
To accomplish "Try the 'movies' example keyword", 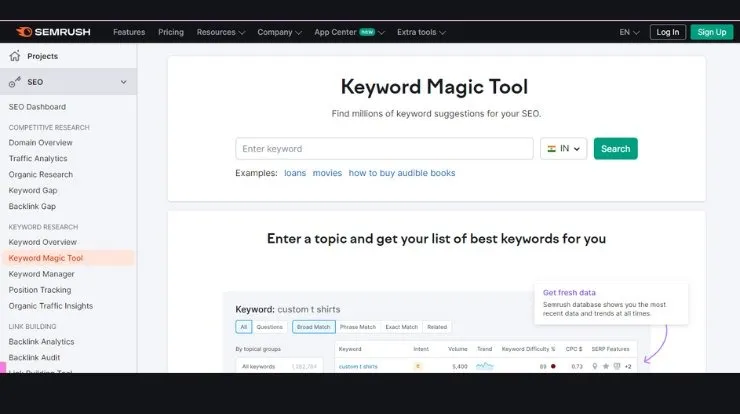I will click(327, 173).
